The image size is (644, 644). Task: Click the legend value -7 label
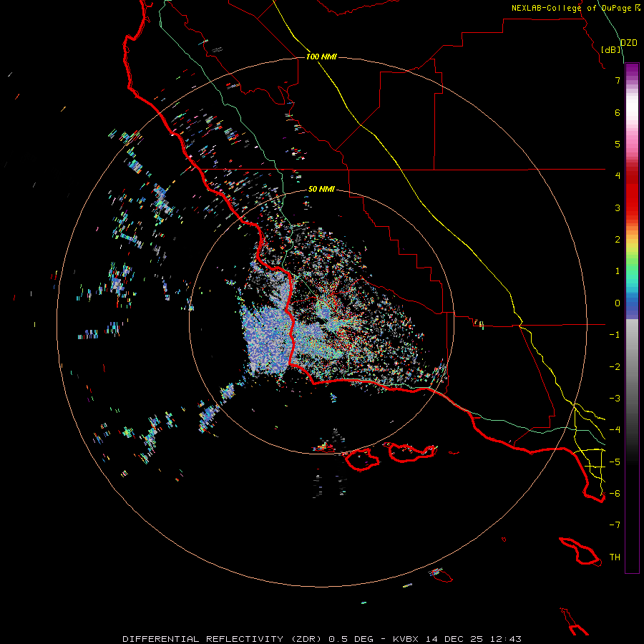[x=615, y=525]
